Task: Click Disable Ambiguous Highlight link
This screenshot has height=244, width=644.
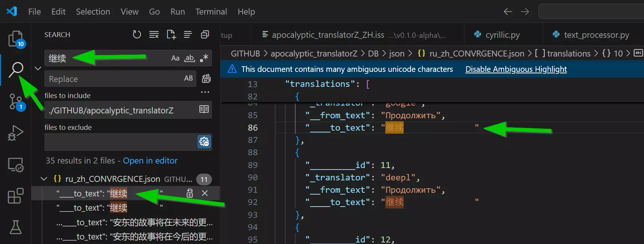Action: pos(516,69)
